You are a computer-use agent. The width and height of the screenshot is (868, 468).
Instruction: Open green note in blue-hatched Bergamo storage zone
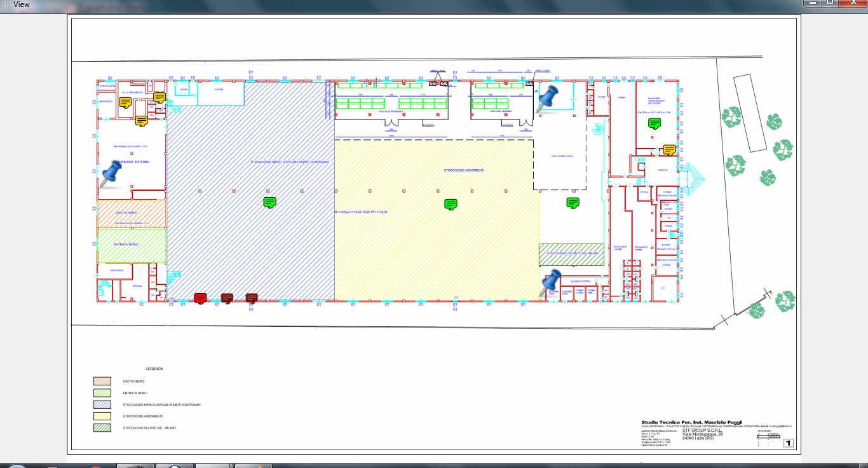coord(270,203)
